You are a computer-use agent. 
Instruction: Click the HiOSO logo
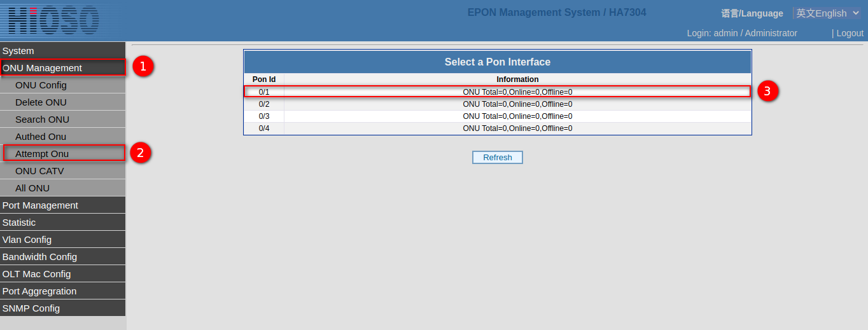(53, 20)
